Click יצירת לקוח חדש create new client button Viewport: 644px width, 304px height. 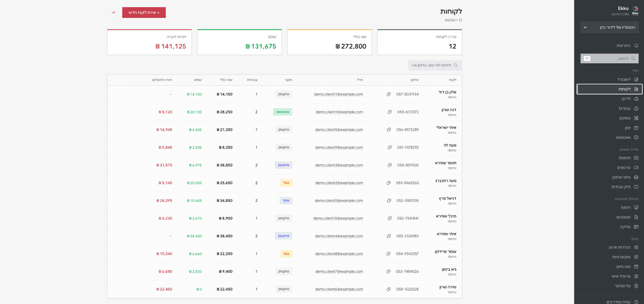[x=144, y=13]
